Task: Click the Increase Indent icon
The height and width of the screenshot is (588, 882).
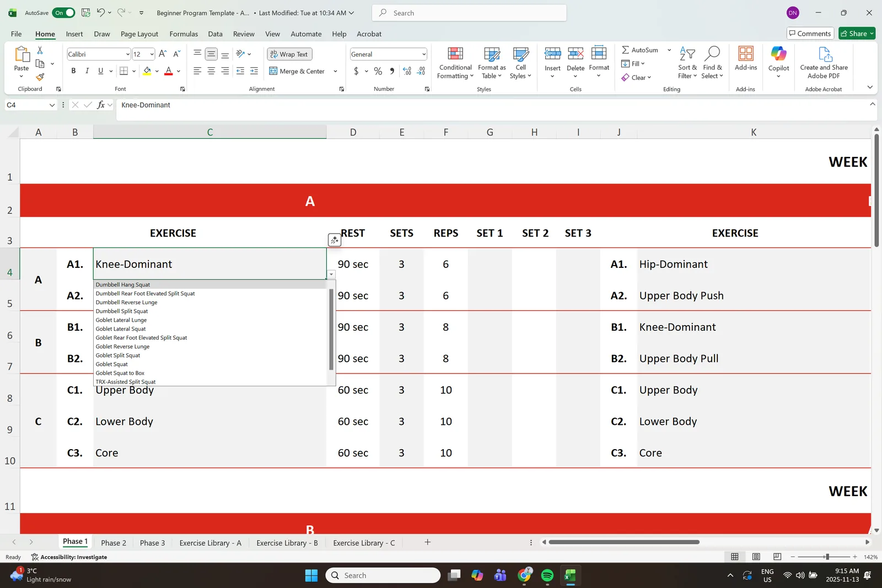Action: click(x=254, y=71)
